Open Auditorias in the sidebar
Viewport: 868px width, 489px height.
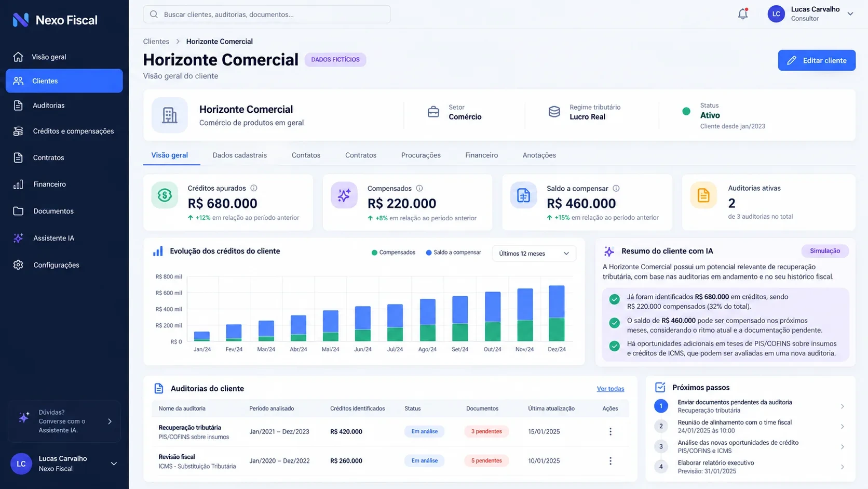[64, 105]
